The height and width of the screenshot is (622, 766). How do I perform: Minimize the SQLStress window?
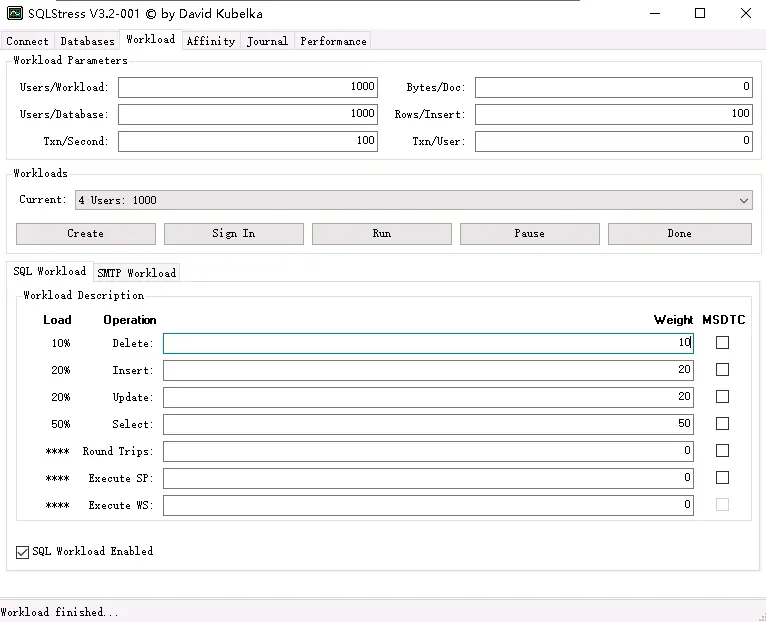(655, 13)
